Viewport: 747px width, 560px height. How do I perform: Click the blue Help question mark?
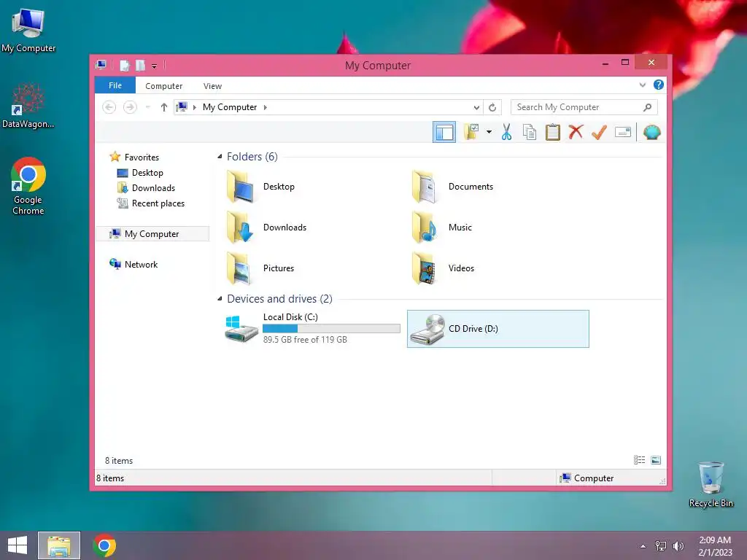(x=659, y=85)
